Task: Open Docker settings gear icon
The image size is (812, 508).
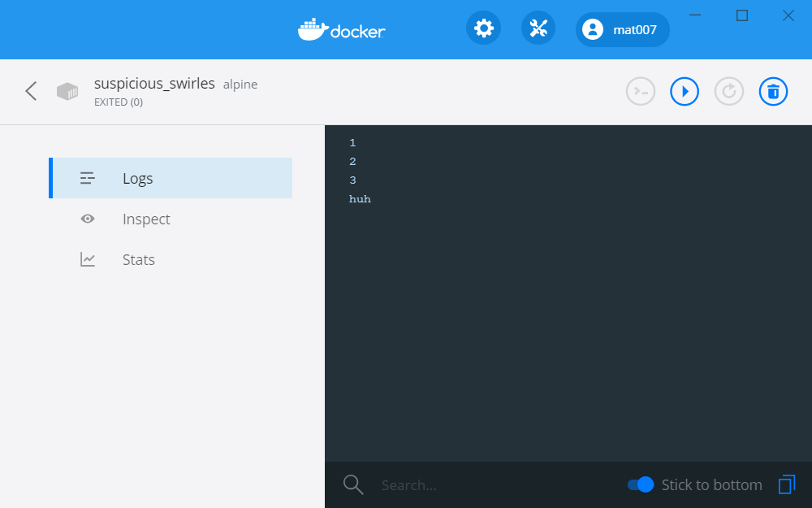Action: click(483, 28)
